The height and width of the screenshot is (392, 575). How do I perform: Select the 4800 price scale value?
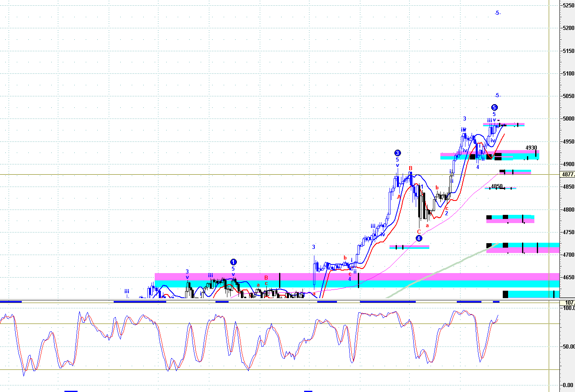(568, 210)
